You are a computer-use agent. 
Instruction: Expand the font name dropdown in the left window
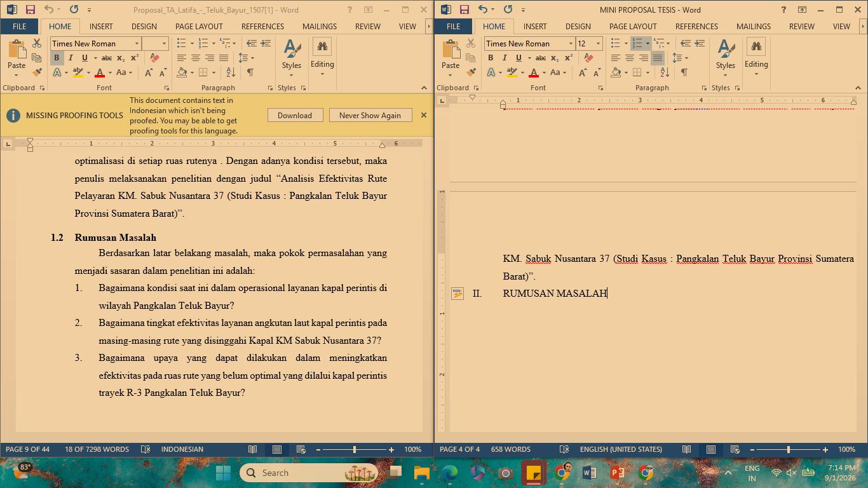(x=137, y=43)
